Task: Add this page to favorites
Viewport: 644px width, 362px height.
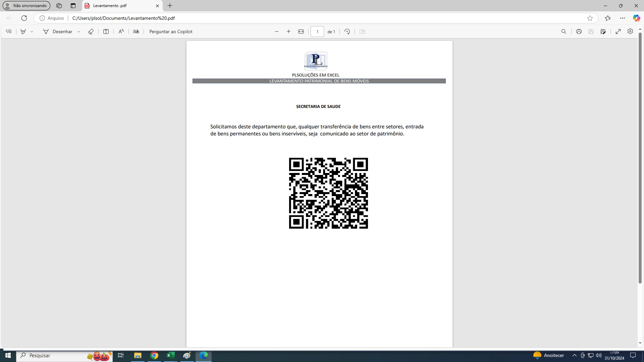Action: (590, 18)
